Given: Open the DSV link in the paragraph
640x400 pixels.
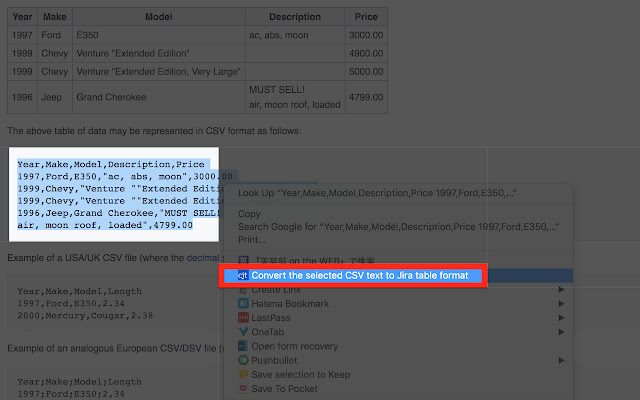Looking at the screenshot, I should tap(192, 348).
